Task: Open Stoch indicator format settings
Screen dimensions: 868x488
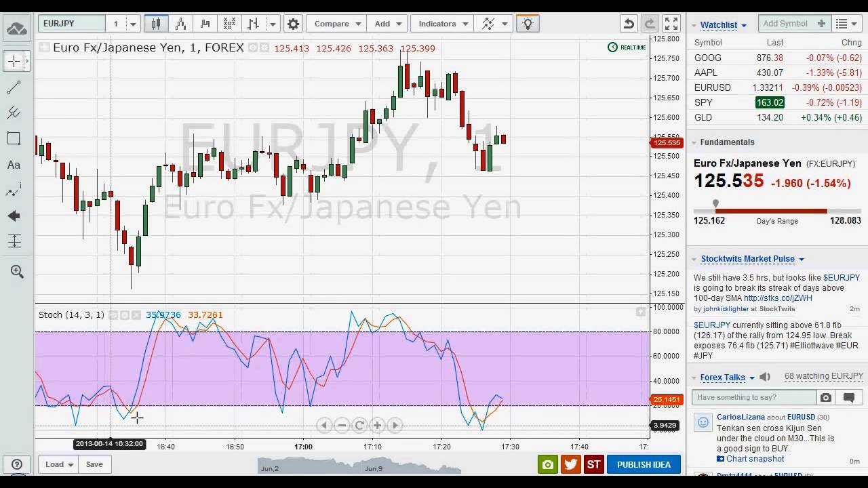Action: pos(125,315)
